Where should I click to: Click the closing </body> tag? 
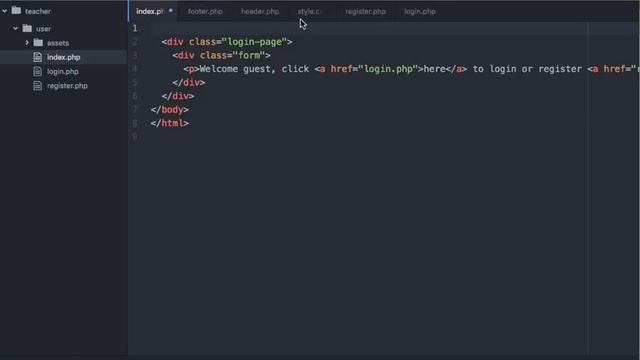(169, 109)
